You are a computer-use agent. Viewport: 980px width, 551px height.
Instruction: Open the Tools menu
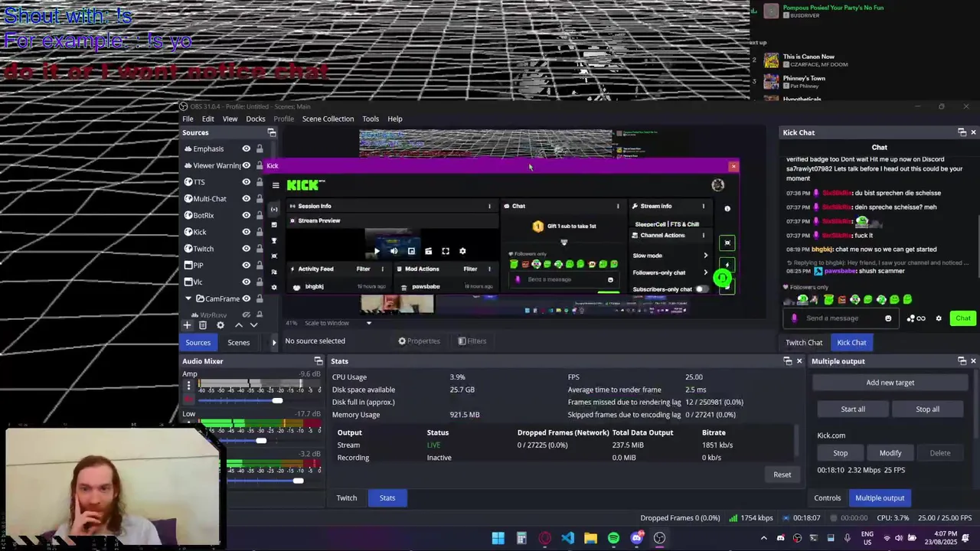[371, 119]
